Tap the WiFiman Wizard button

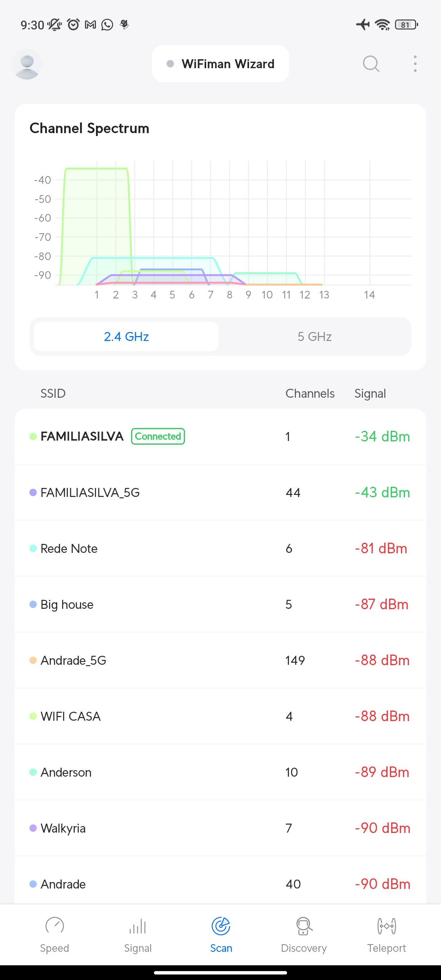[220, 64]
